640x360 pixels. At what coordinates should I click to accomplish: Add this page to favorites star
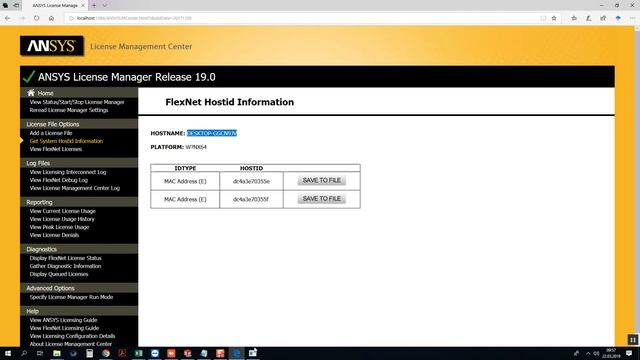pos(554,18)
